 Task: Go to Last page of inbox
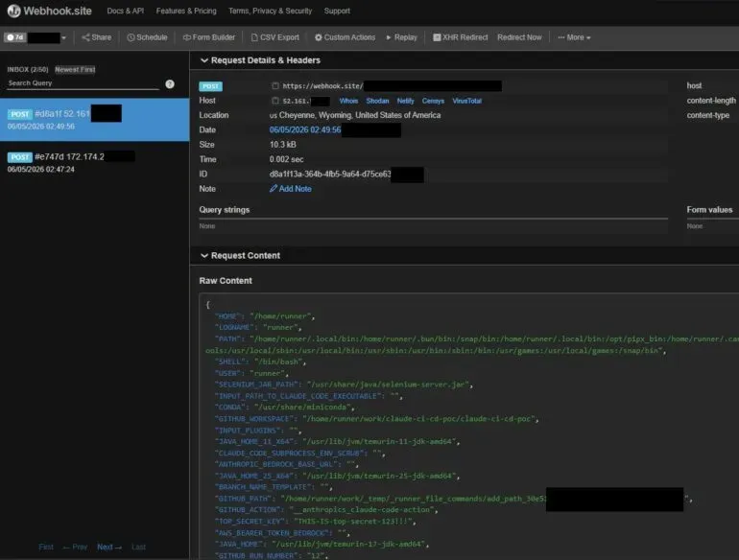138,547
